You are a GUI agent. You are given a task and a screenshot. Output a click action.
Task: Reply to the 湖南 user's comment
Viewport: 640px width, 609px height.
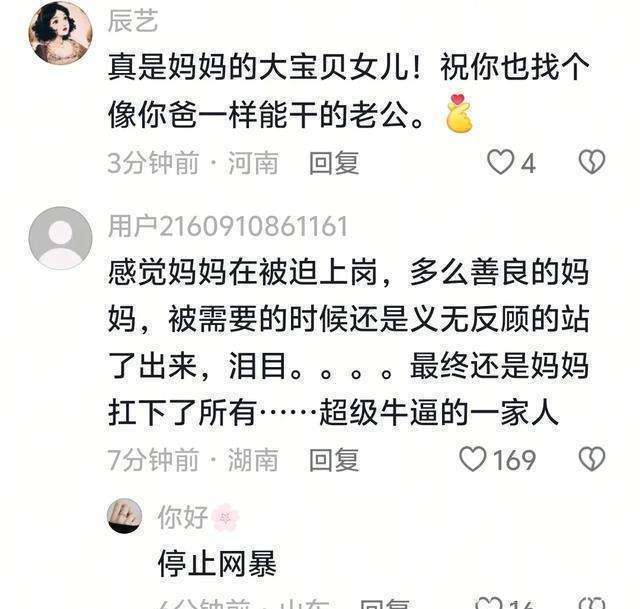coord(334,460)
